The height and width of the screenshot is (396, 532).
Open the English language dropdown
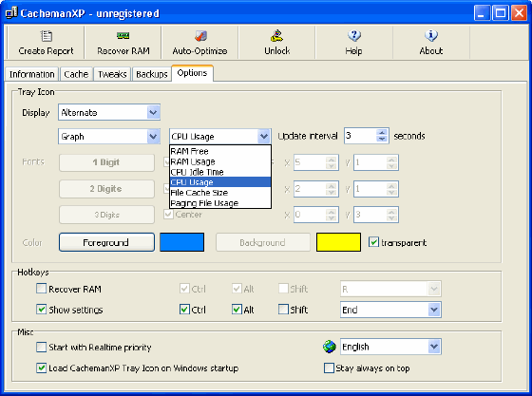434,347
